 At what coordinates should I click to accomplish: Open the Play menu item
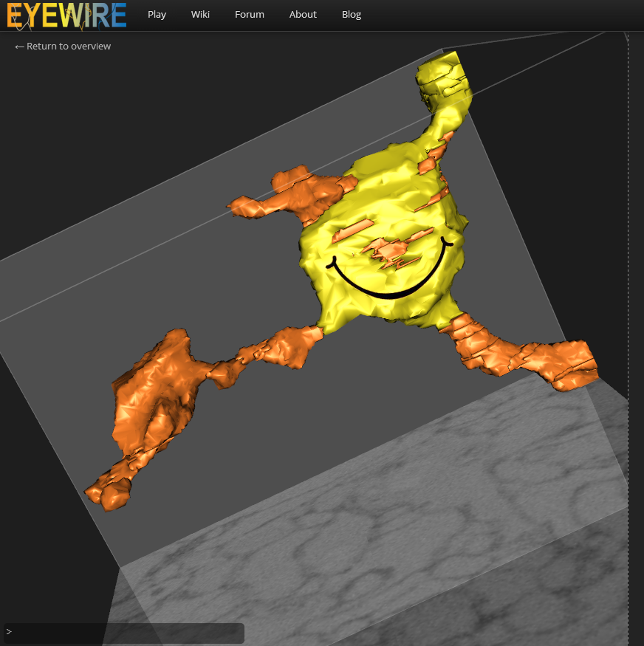coord(157,15)
